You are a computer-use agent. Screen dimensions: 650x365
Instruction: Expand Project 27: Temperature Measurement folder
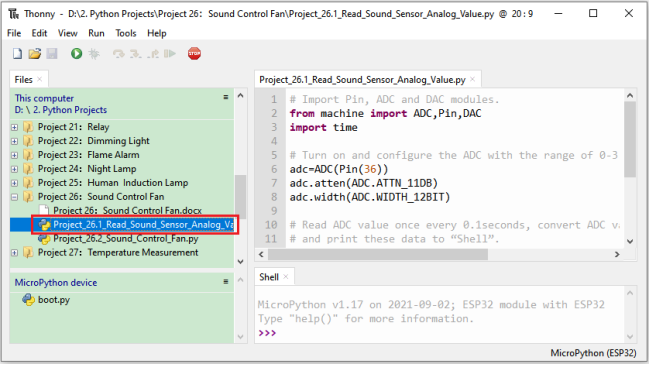[15, 253]
